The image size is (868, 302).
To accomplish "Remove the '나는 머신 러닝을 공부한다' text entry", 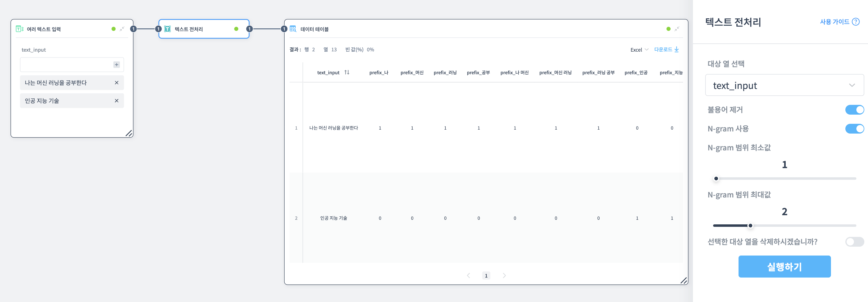I will click(x=117, y=83).
